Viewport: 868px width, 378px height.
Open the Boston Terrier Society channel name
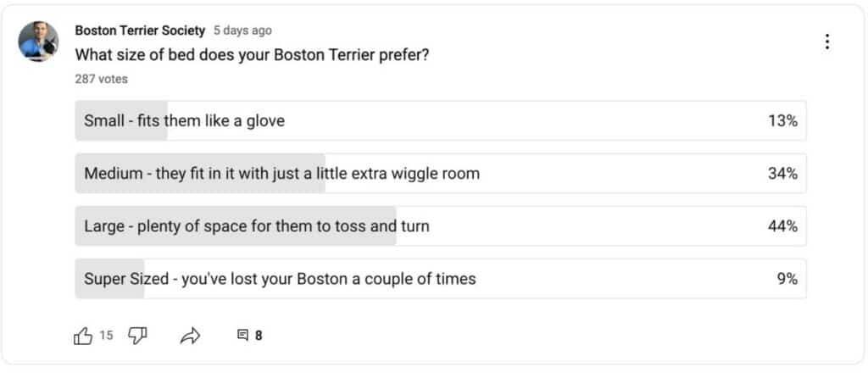coord(140,31)
